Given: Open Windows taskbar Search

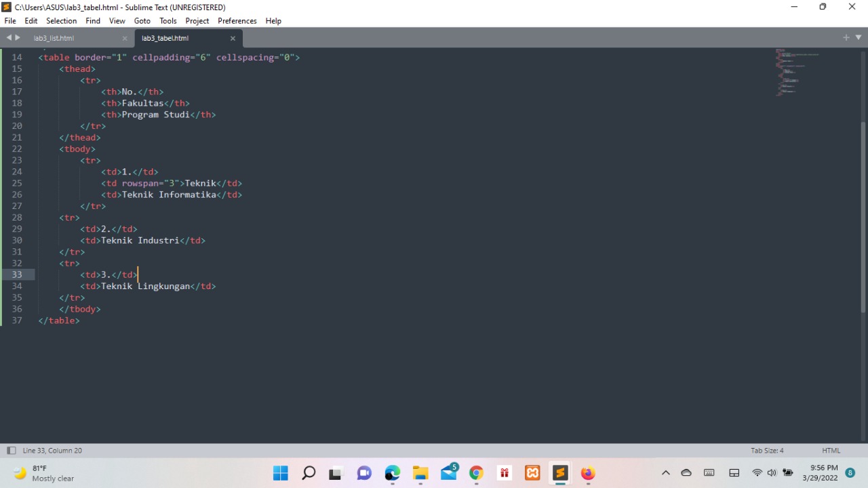Looking at the screenshot, I should click(309, 473).
